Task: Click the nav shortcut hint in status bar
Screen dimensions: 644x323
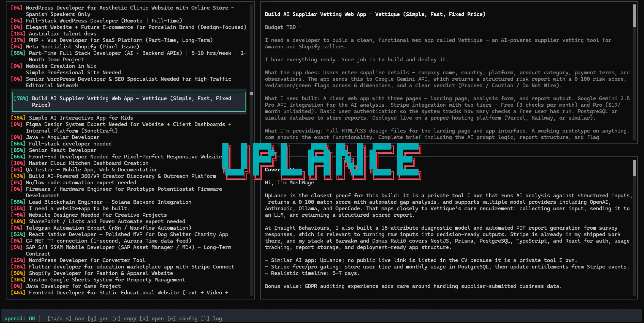Action: tap(66, 319)
